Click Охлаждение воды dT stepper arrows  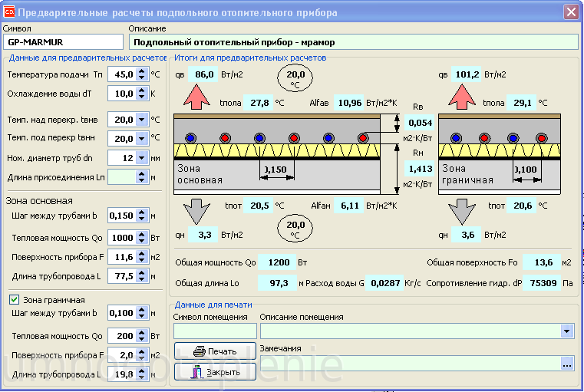pyautogui.click(x=141, y=94)
